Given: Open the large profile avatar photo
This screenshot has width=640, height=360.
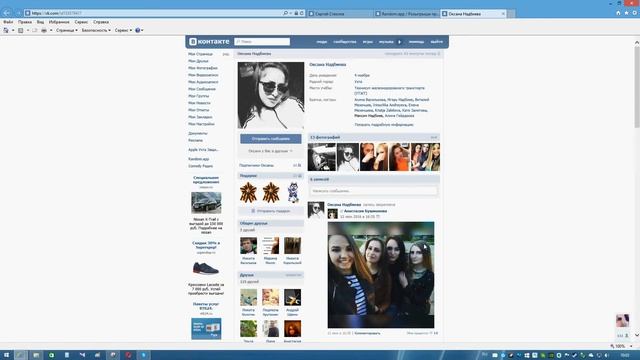Looking at the screenshot, I should click(x=271, y=95).
